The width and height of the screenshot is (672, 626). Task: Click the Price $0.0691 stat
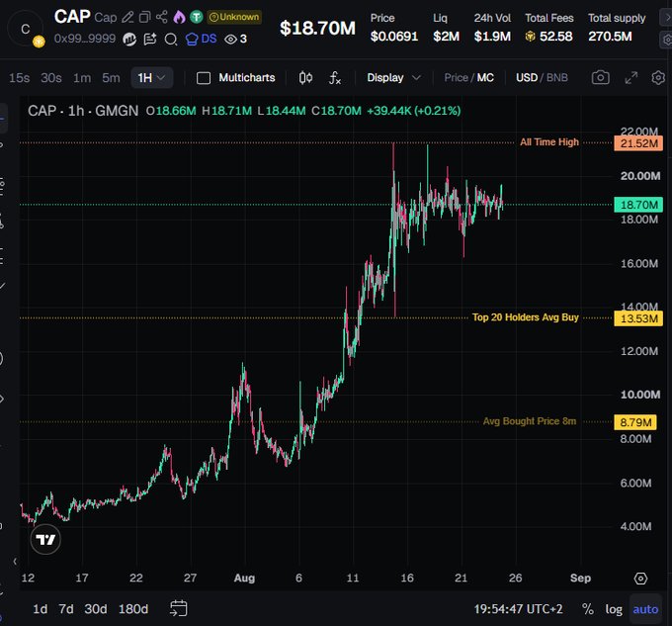(x=394, y=28)
